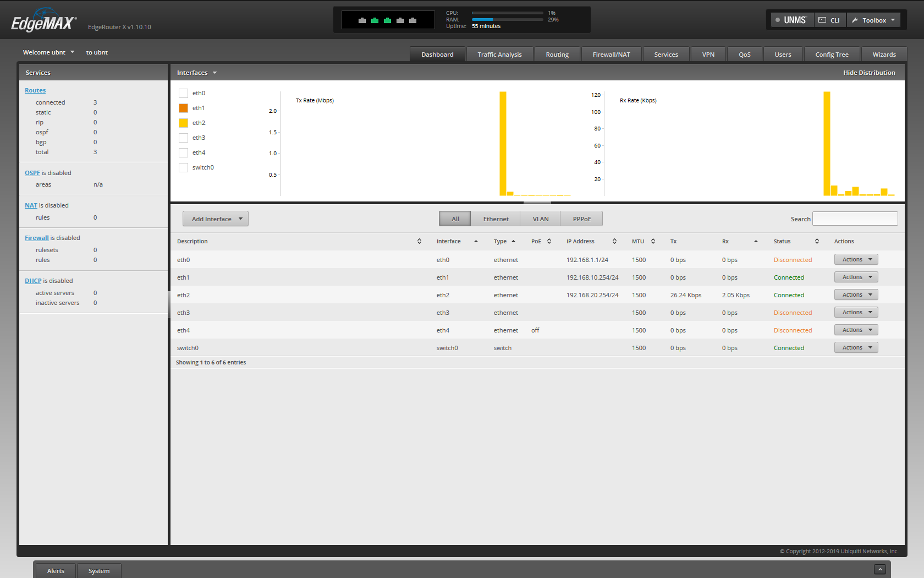Sort table by IP Address arrows
The image size is (924, 578).
(x=614, y=241)
